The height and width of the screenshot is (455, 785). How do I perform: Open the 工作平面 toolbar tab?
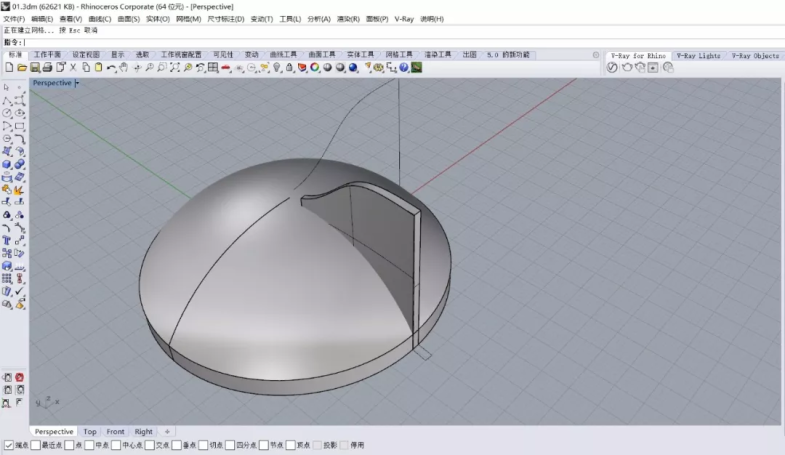47,55
